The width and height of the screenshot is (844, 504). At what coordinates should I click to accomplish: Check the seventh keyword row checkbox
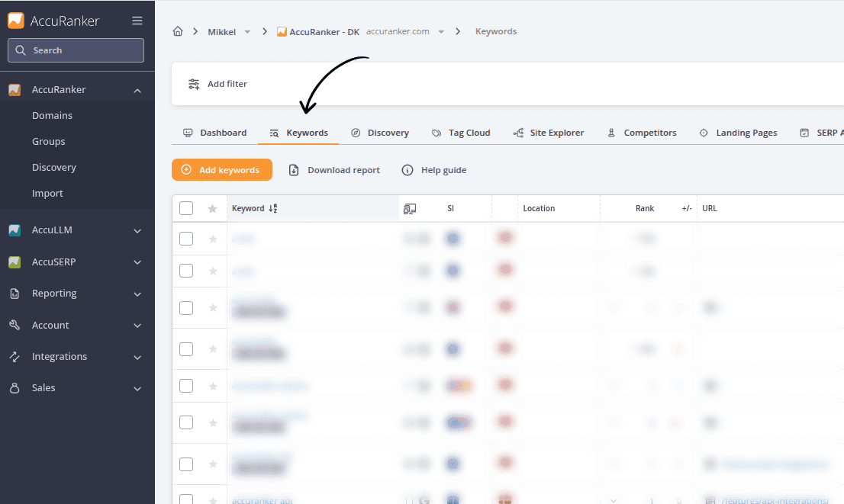[186, 464]
